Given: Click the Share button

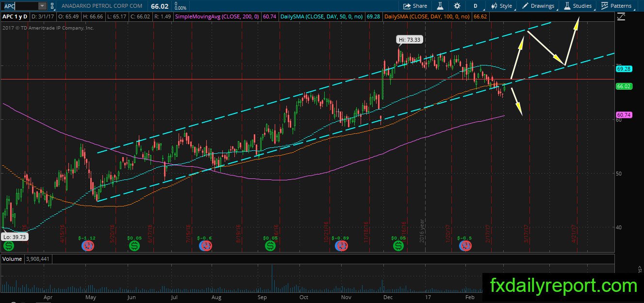Looking at the screenshot, I should tap(415, 6).
